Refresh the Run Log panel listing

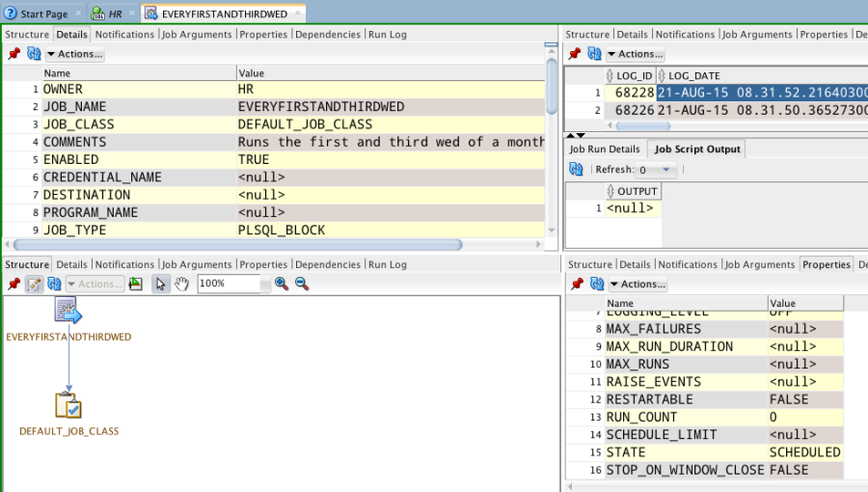click(x=594, y=54)
